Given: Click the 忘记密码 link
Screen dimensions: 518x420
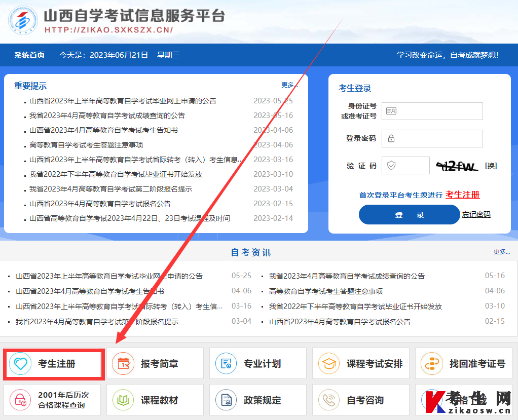Looking at the screenshot, I should (x=476, y=215).
